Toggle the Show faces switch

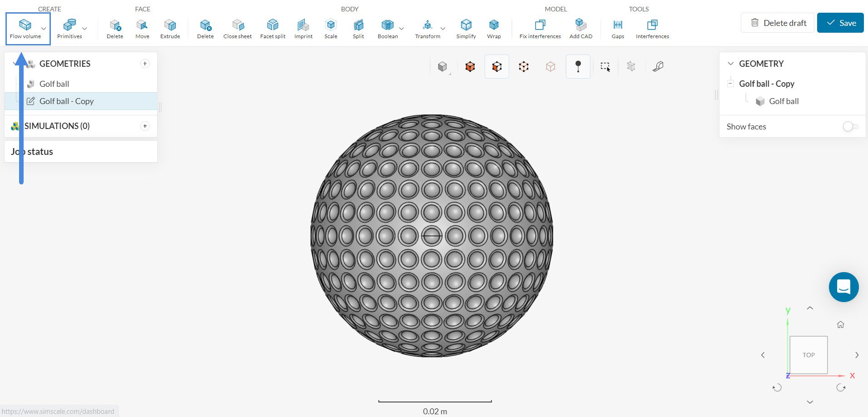click(850, 127)
